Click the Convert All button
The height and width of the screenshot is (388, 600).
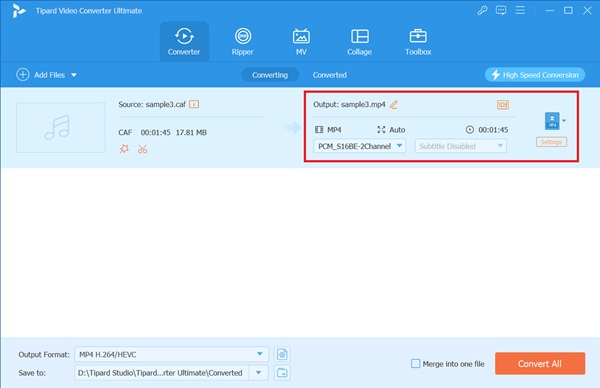540,364
